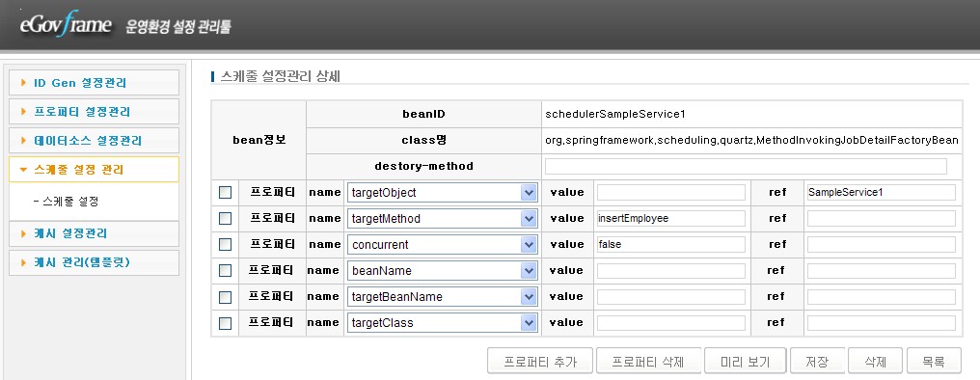Open 스케줄 설정 submenu item
Screen dimensions: 980x380
tap(66, 202)
